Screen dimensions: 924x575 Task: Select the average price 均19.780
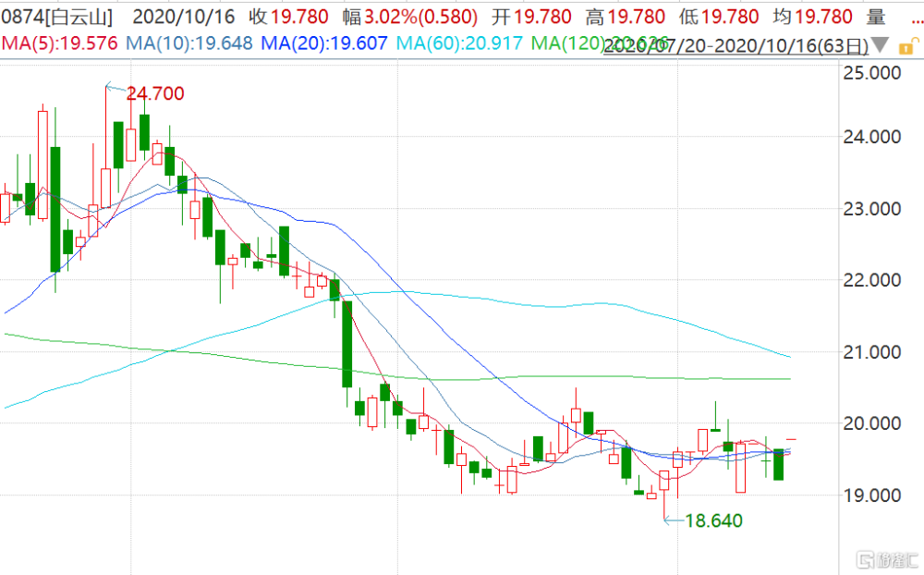(812, 17)
